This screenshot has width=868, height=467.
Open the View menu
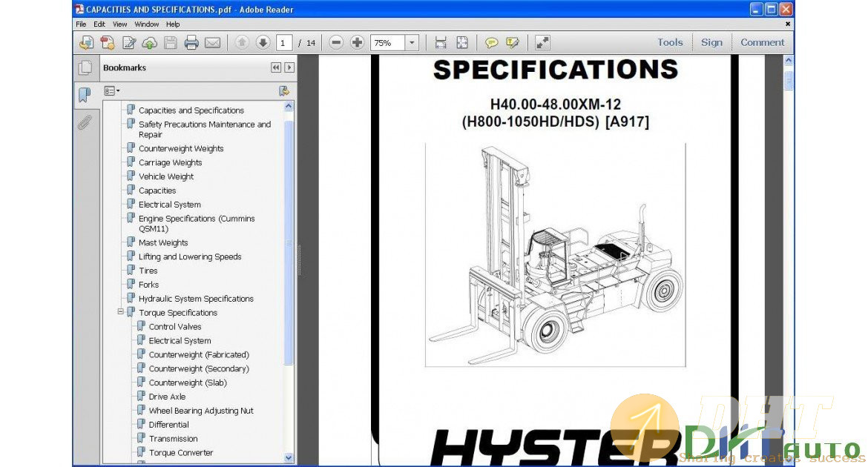pos(119,24)
